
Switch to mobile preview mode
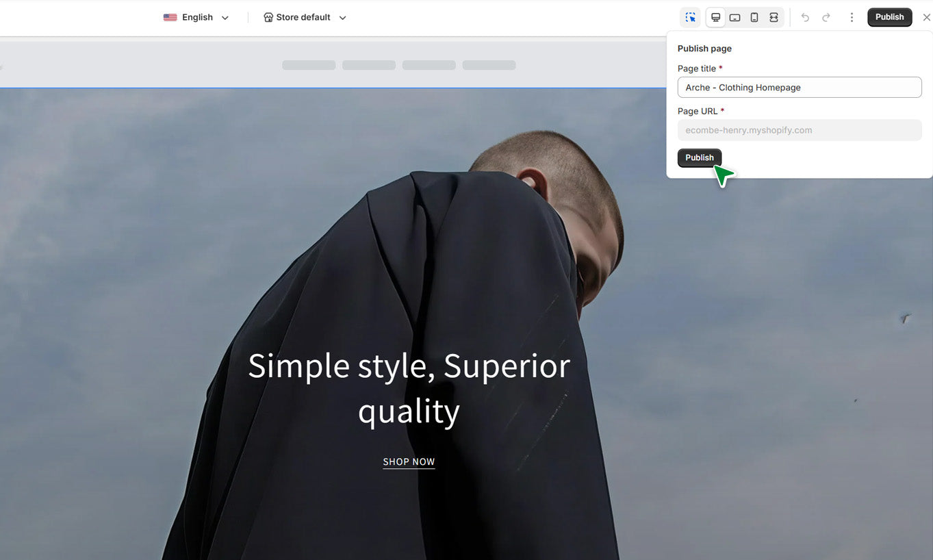point(754,17)
